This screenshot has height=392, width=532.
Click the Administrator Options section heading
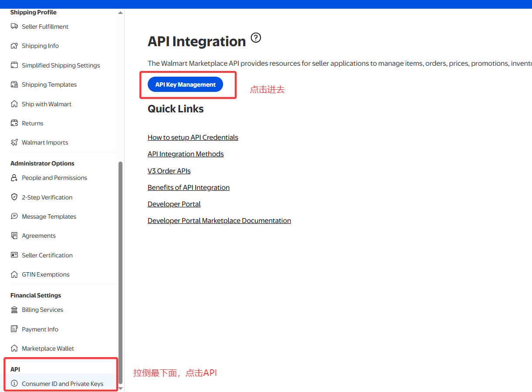pos(42,163)
